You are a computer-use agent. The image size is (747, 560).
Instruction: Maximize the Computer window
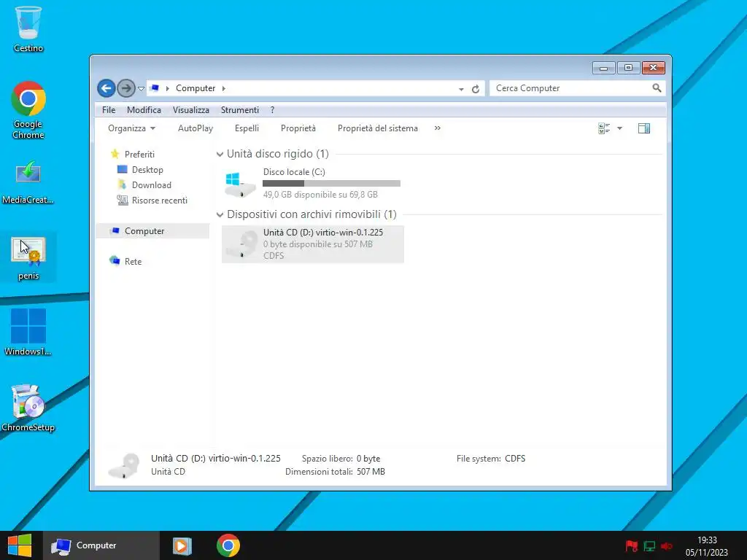pos(628,68)
